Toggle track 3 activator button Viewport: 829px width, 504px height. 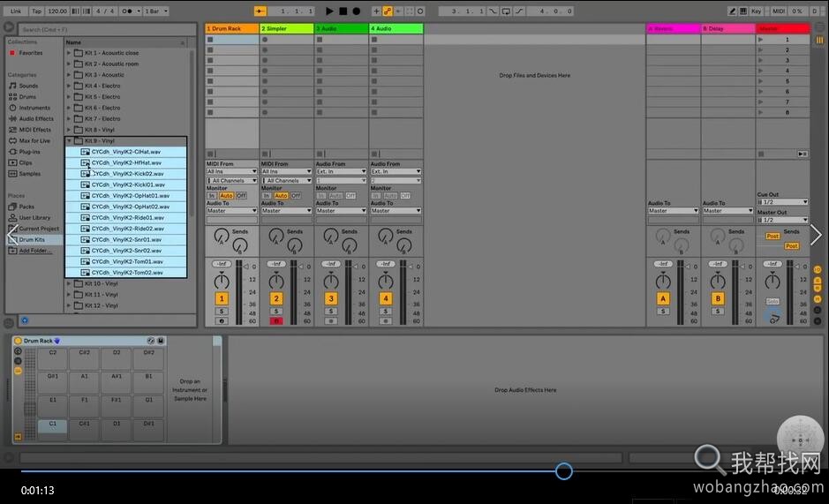click(331, 298)
